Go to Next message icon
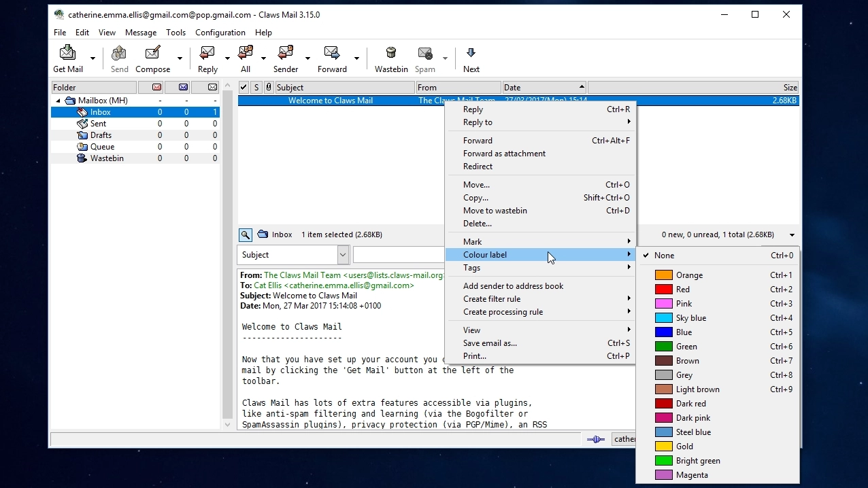This screenshot has width=868, height=488. [471, 53]
